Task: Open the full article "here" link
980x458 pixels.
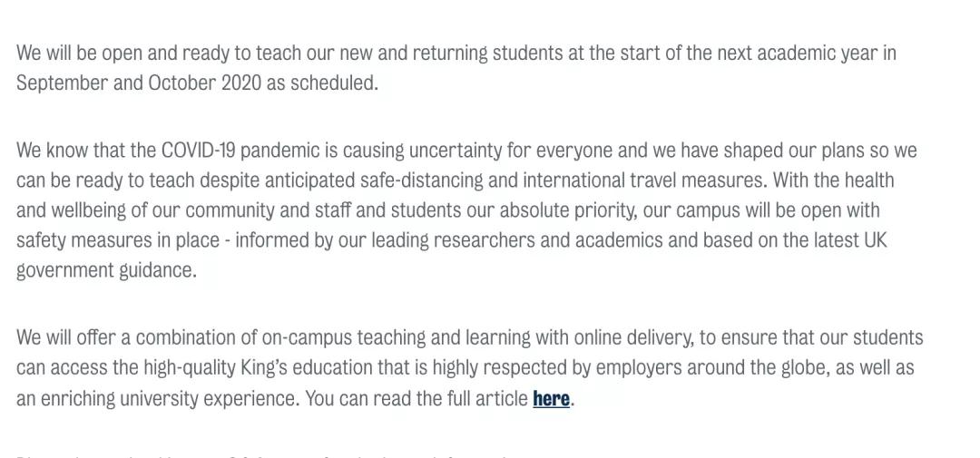Action: (551, 398)
